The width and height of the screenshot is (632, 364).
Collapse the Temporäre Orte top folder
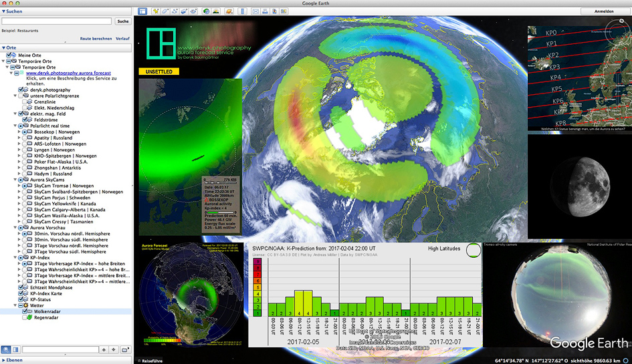click(3, 61)
